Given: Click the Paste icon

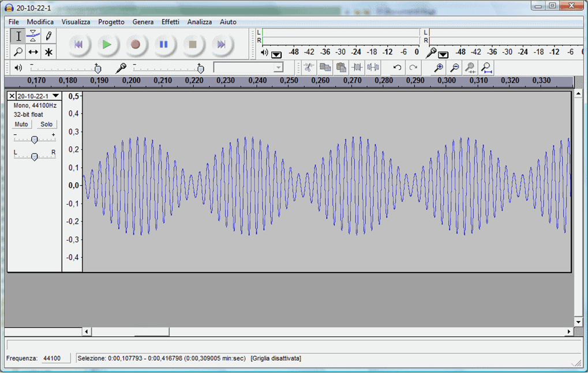Looking at the screenshot, I should [341, 67].
